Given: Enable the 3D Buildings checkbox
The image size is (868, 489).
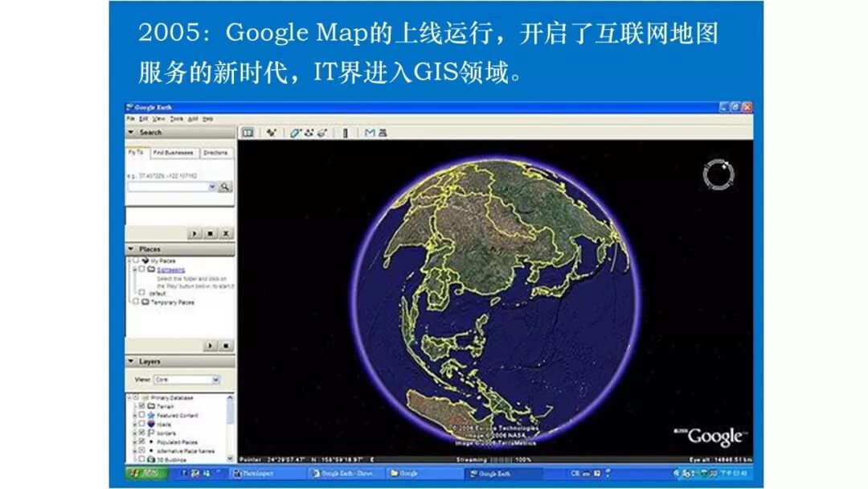Looking at the screenshot, I should [x=141, y=459].
